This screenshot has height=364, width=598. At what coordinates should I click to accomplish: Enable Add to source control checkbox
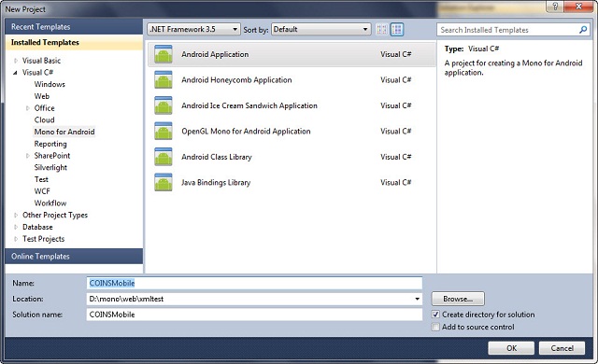[435, 327]
